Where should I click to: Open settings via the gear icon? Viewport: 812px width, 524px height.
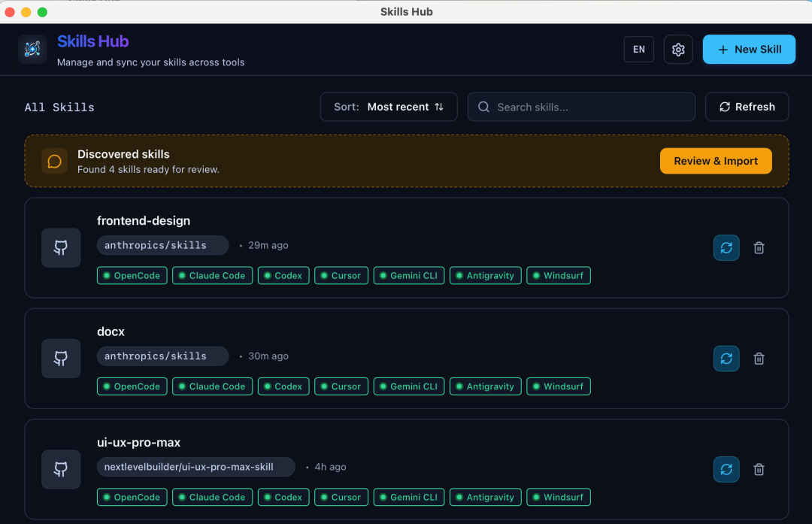point(678,49)
